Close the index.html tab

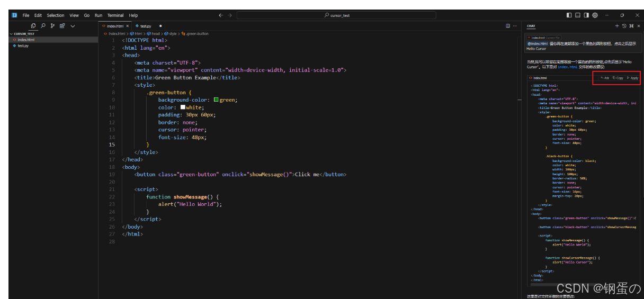tap(127, 25)
